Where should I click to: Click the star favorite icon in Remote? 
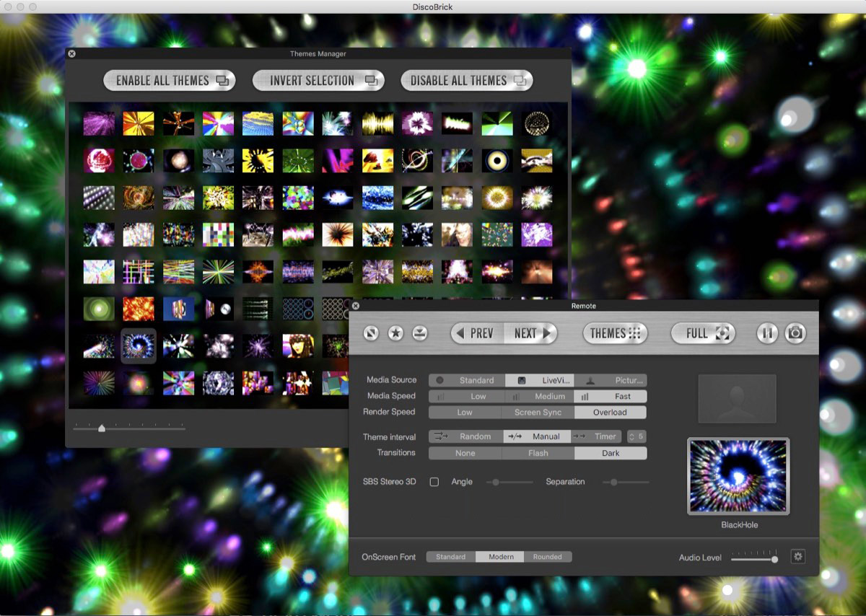tap(395, 333)
